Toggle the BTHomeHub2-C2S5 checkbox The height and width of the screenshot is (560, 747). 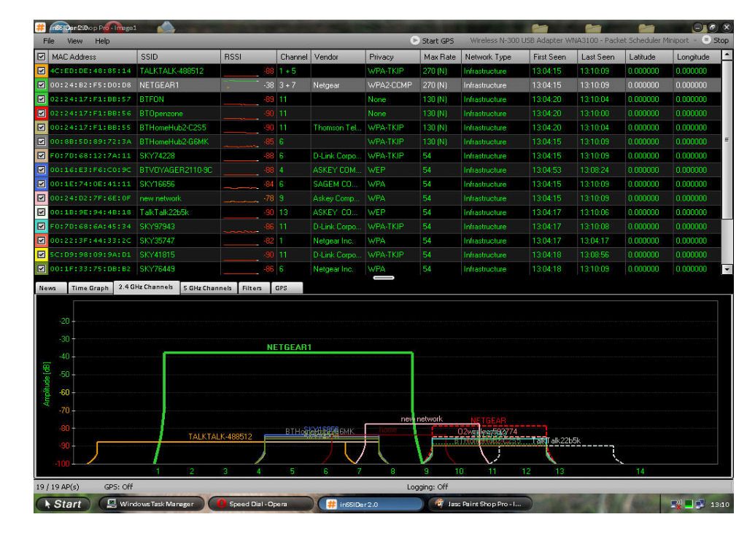[42, 128]
